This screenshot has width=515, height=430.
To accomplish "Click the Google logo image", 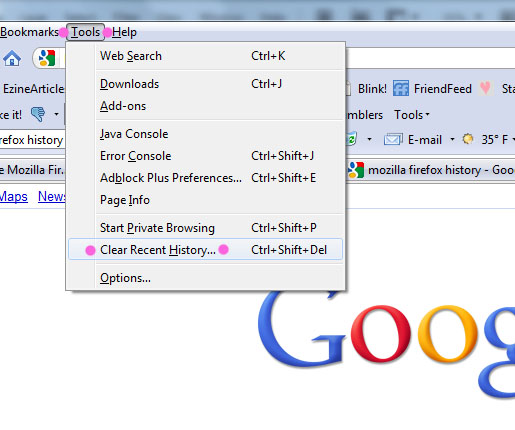I will coord(387,343).
